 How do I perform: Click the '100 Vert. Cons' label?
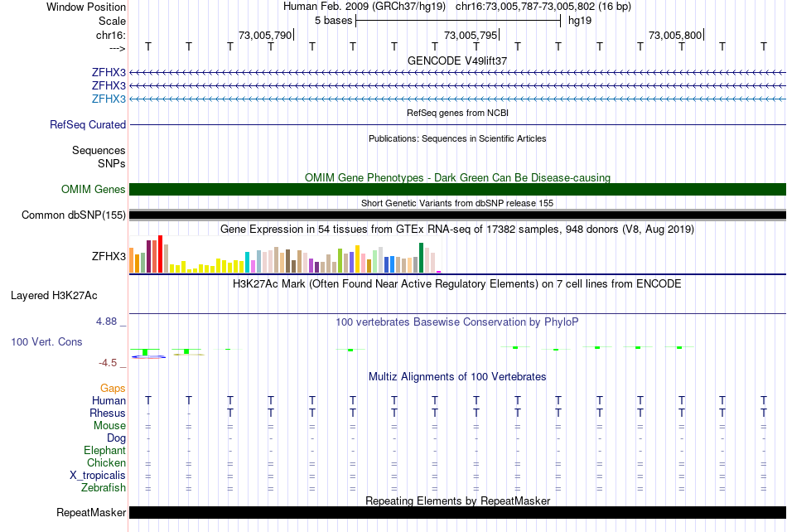[x=46, y=341]
